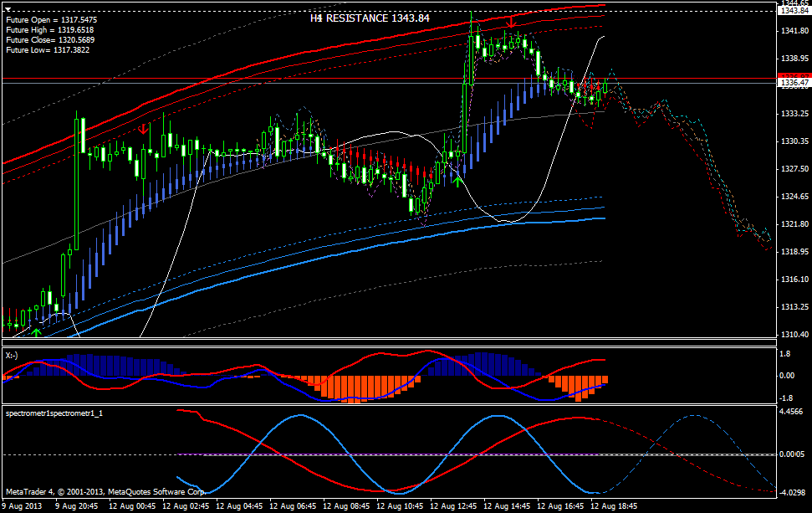Select the green buy arrow near 12 Aug 12:45

[457, 180]
